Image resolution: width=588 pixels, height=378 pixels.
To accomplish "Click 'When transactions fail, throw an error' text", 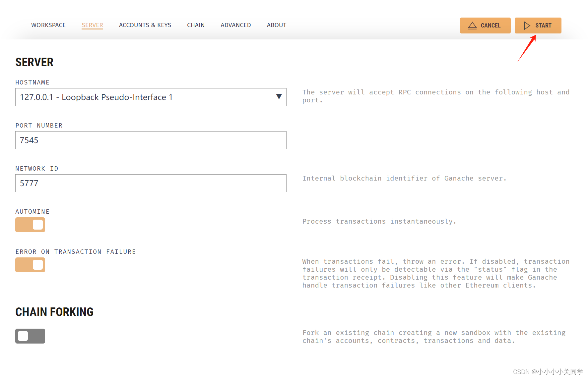I will coord(436,273).
